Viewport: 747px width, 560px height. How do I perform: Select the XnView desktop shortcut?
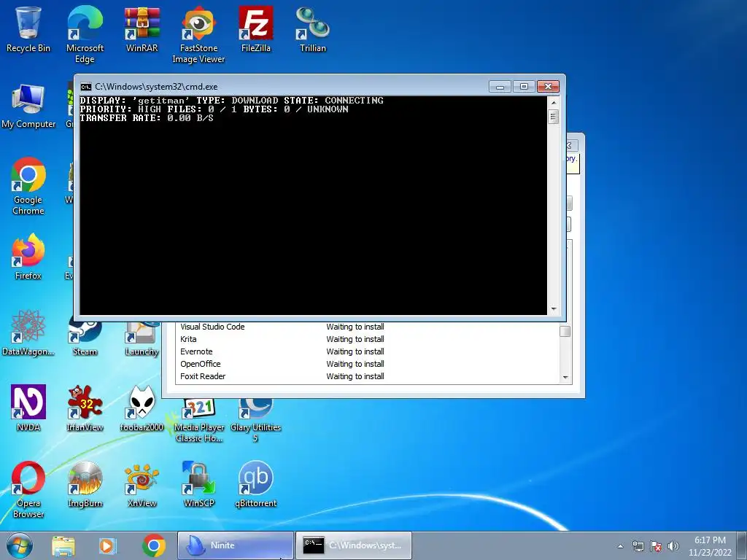[142, 484]
